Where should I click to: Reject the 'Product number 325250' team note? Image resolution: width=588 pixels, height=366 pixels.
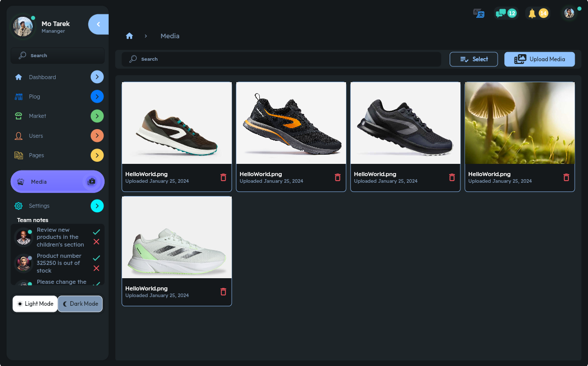click(x=96, y=269)
